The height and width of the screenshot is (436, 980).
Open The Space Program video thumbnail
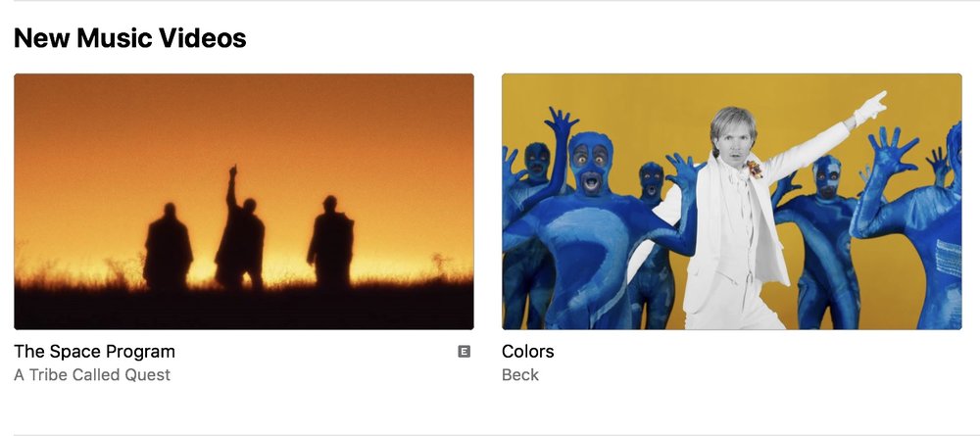(x=244, y=201)
